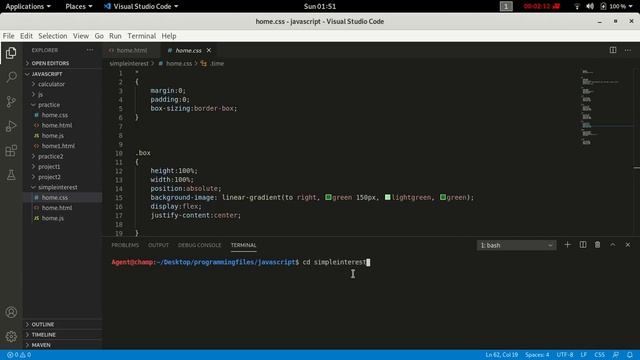This screenshot has width=640, height=360.
Task: Click the feedback icon in status bar
Action: click(616, 355)
